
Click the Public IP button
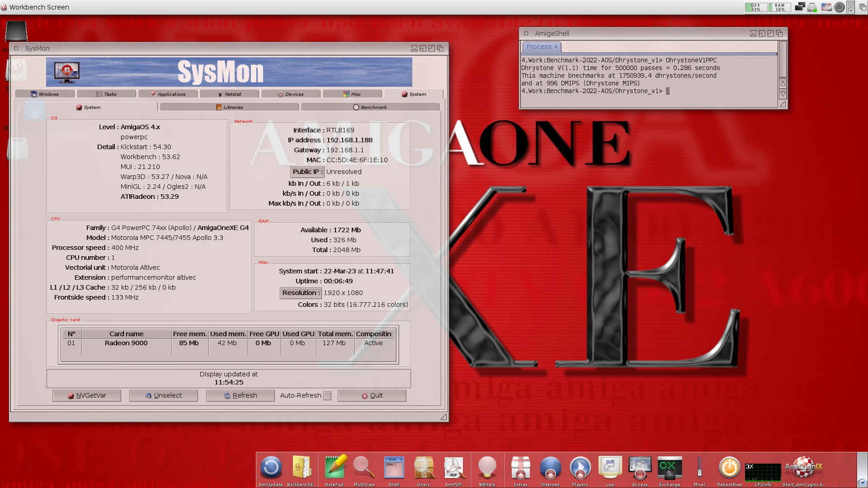coord(307,172)
